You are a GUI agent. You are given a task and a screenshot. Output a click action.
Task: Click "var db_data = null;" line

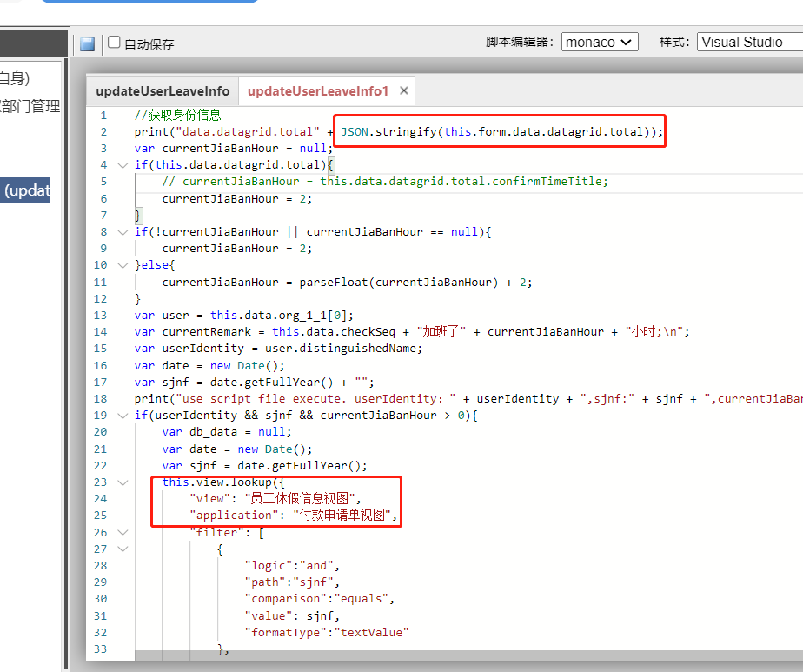[227, 432]
